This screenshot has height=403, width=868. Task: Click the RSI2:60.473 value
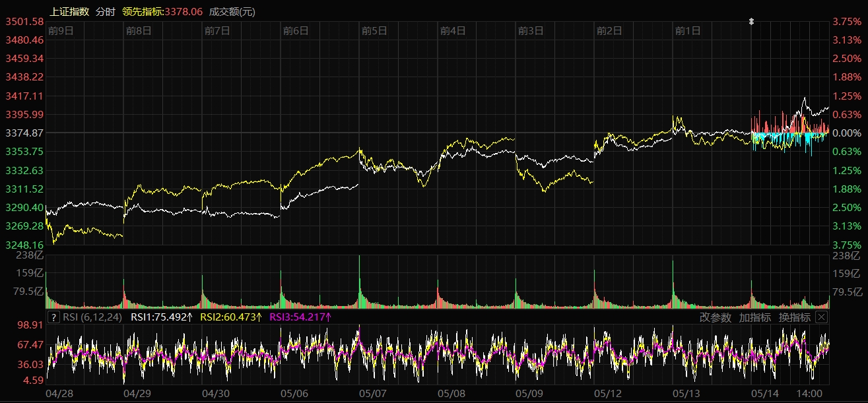231,317
